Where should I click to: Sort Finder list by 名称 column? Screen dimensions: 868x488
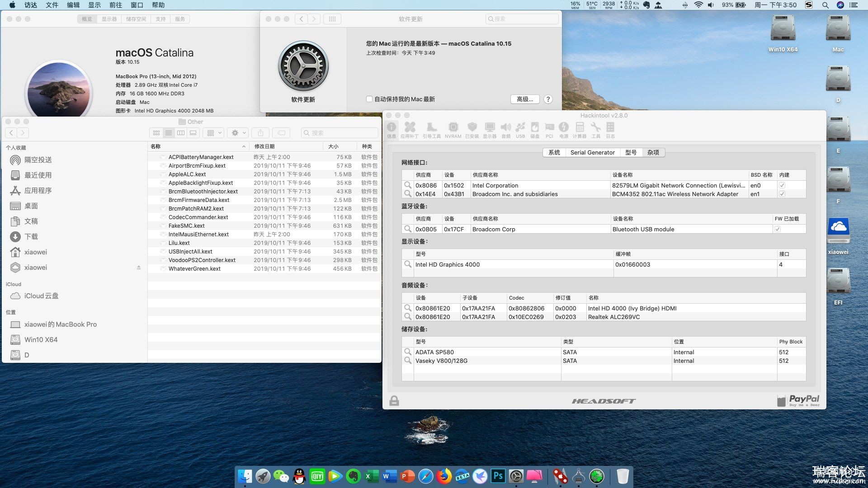(198, 146)
